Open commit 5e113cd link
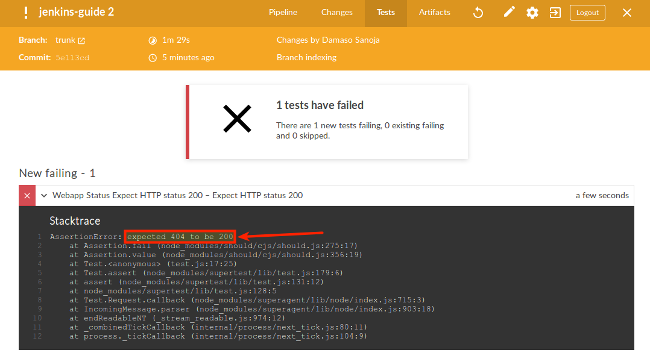 pyautogui.click(x=73, y=58)
